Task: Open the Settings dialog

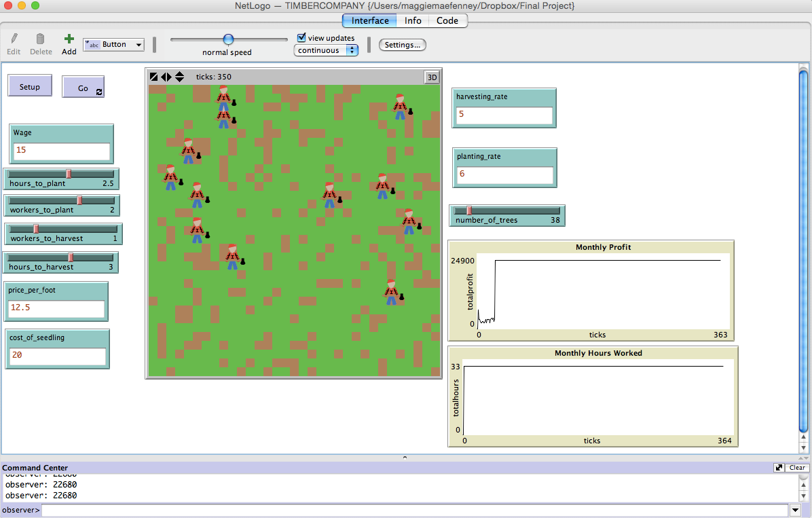Action: coord(403,45)
